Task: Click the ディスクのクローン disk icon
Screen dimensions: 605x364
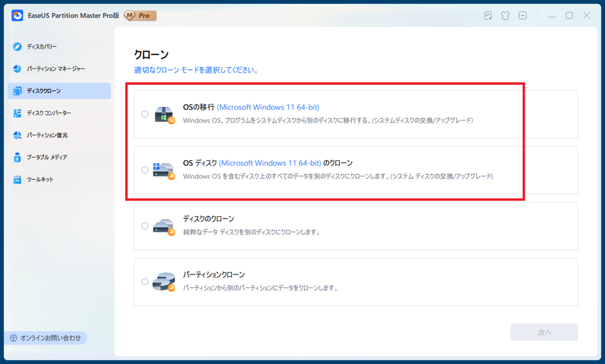Action: point(164,227)
